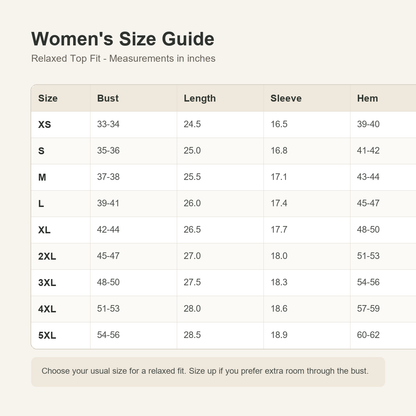Click the Women's Size Guide heading

(x=123, y=39)
